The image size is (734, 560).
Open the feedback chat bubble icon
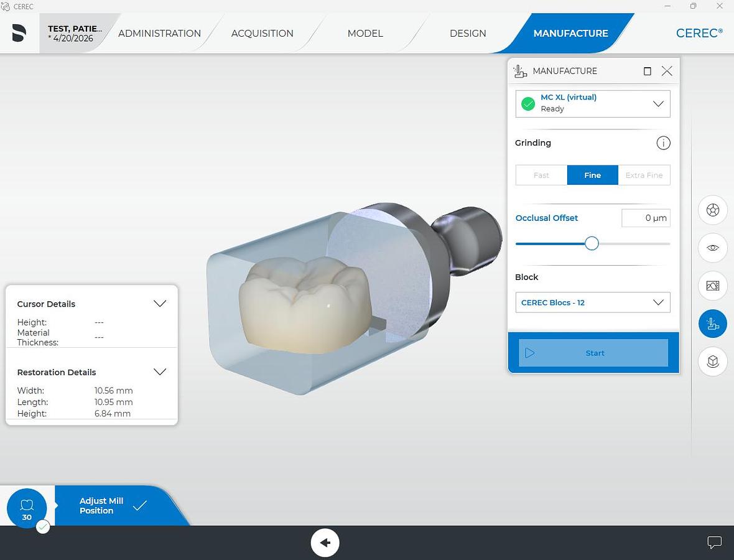coord(714,543)
